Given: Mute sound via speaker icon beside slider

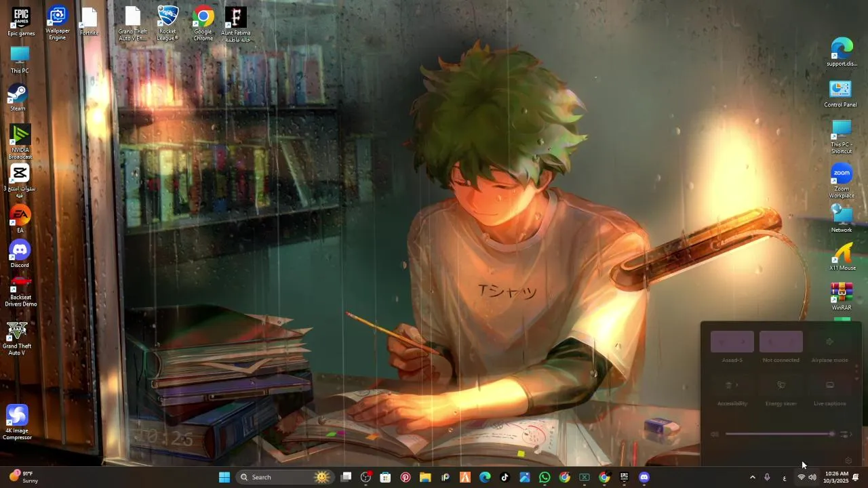Looking at the screenshot, I should click(715, 434).
